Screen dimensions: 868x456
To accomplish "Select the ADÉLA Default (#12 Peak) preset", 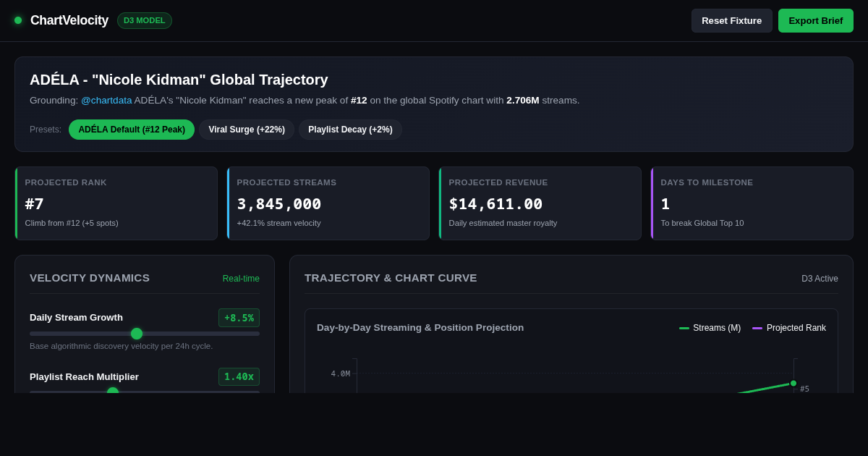I will pyautogui.click(x=132, y=130).
